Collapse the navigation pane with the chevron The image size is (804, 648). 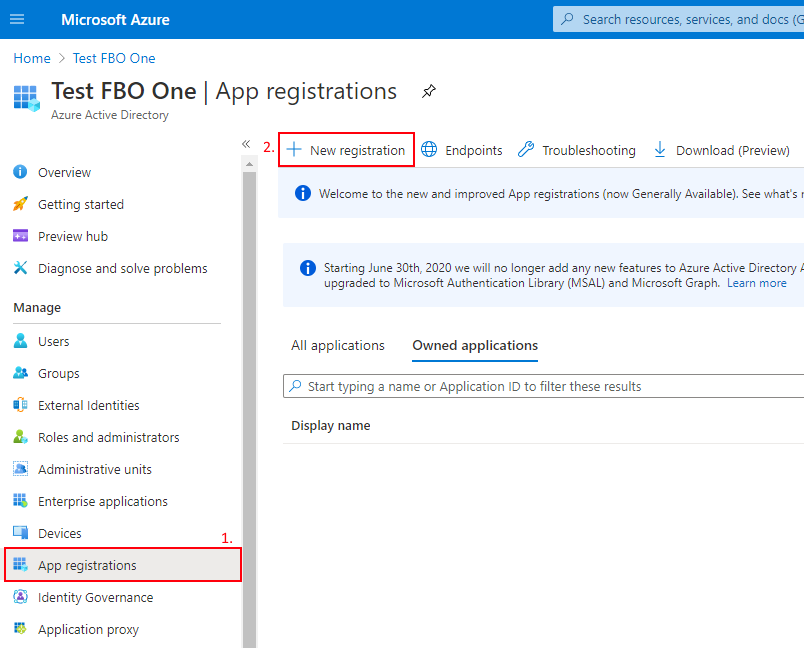point(245,144)
